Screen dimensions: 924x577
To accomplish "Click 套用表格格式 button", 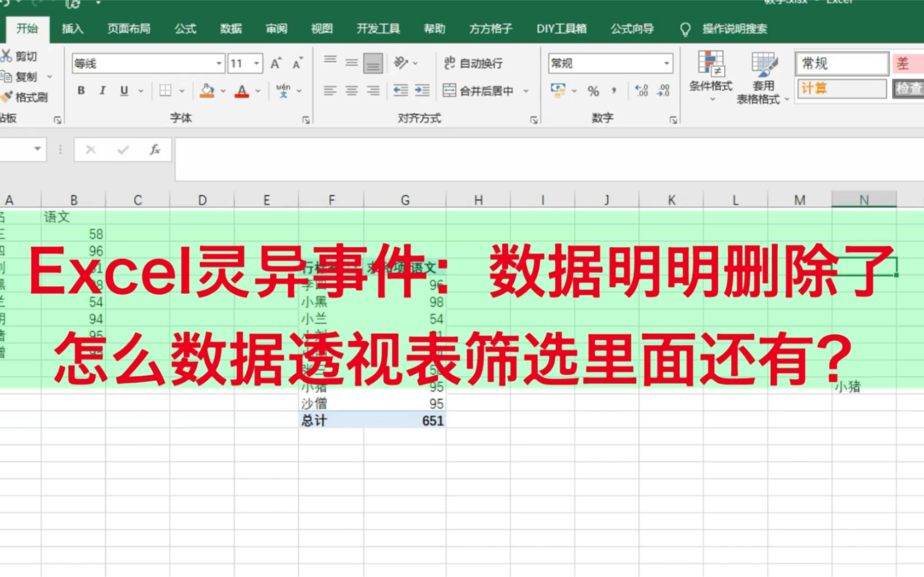I will (x=762, y=78).
